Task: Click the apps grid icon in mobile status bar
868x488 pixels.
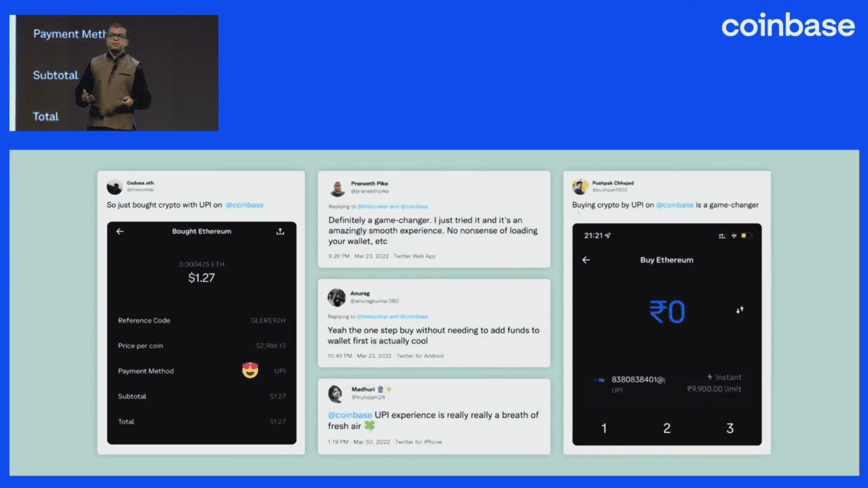Action: pyautogui.click(x=722, y=235)
